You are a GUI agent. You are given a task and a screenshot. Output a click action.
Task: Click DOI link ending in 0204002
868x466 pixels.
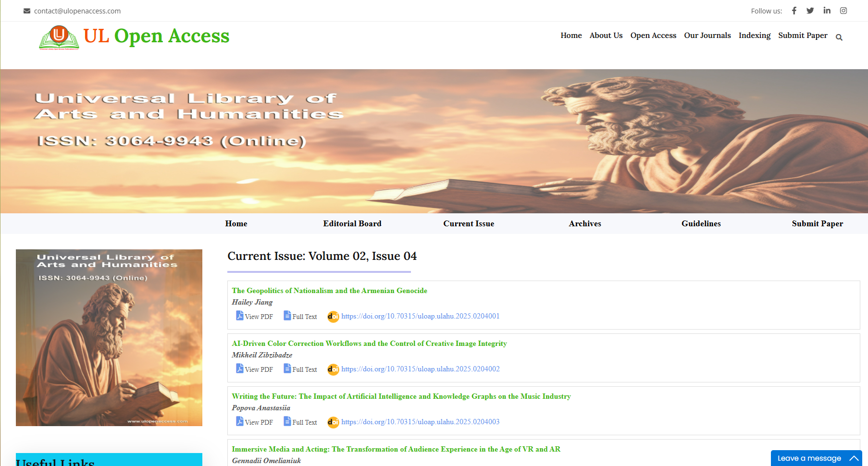(x=420, y=369)
